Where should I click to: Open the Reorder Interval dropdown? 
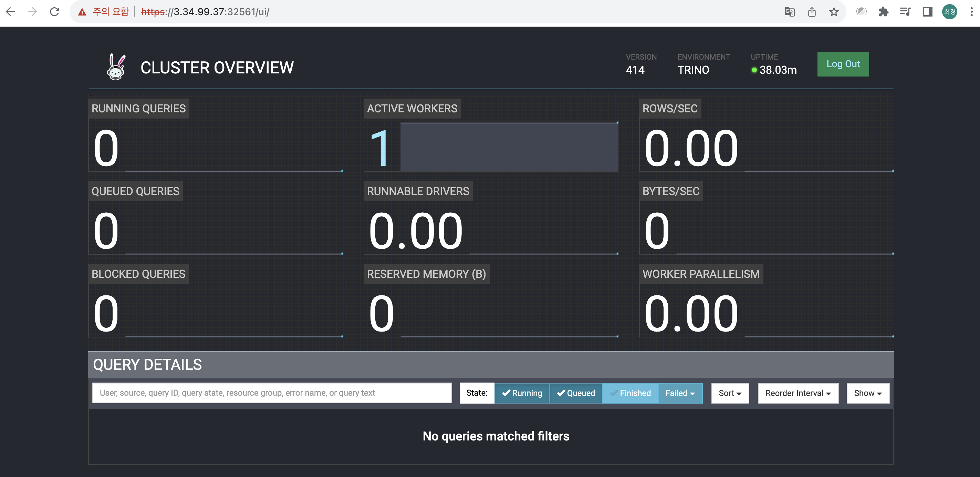coord(798,393)
